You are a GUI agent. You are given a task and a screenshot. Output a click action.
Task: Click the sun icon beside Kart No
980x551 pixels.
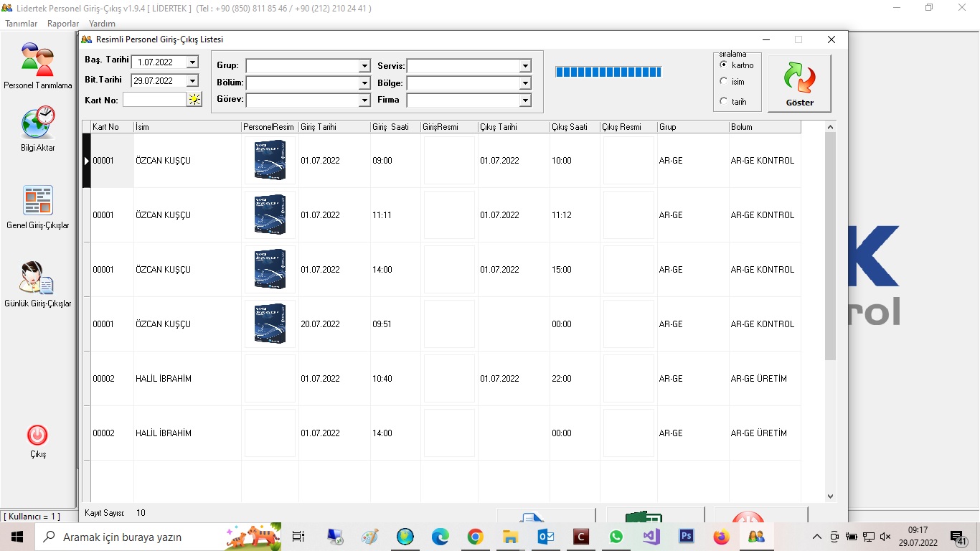(194, 100)
